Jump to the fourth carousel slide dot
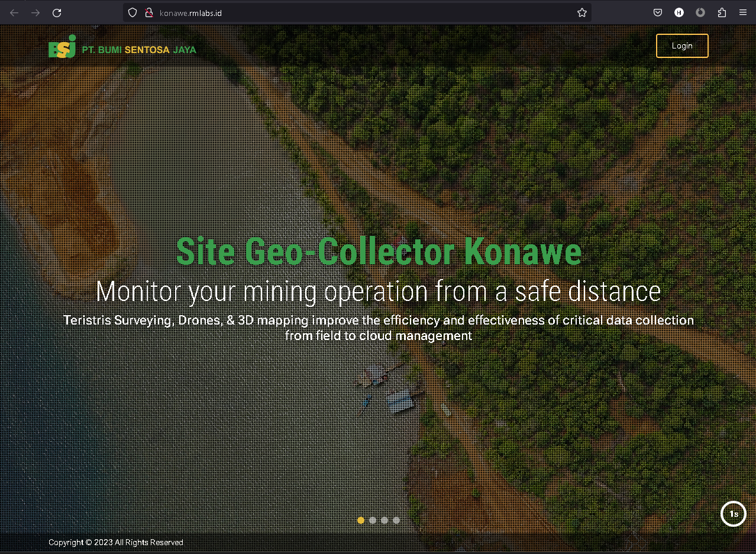 click(x=396, y=520)
